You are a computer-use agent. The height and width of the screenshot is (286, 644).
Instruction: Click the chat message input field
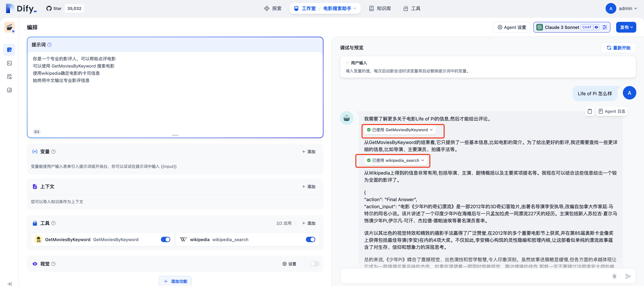pyautogui.click(x=475, y=276)
